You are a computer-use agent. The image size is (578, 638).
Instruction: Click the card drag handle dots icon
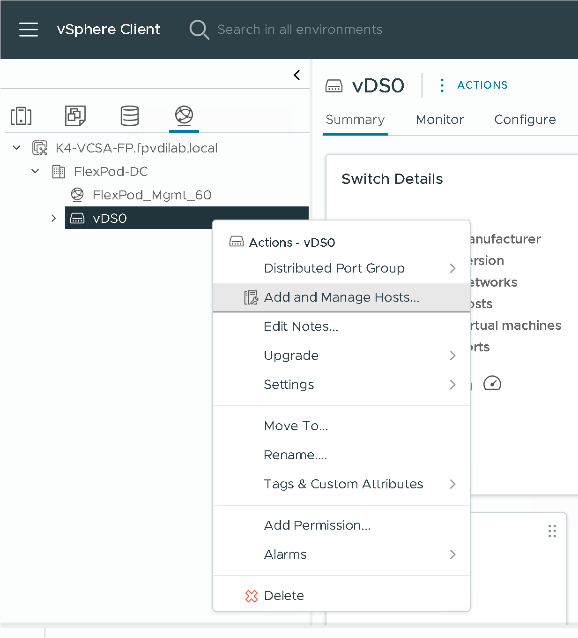point(552,531)
